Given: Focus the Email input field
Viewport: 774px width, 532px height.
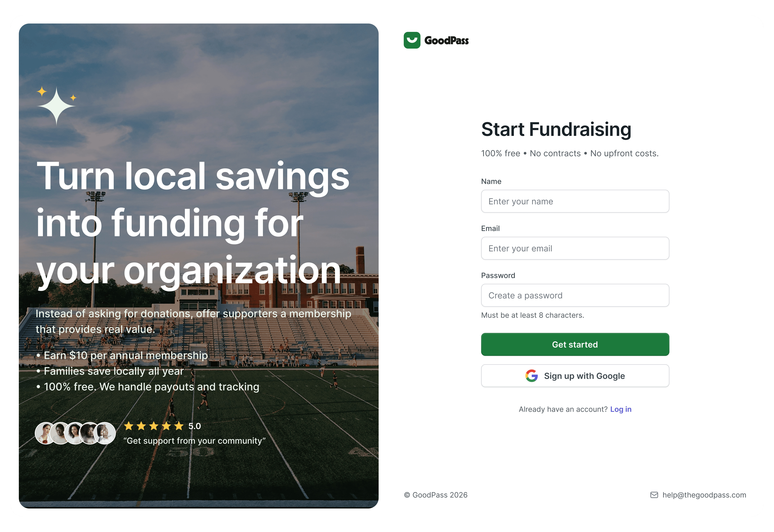Looking at the screenshot, I should pyautogui.click(x=575, y=248).
